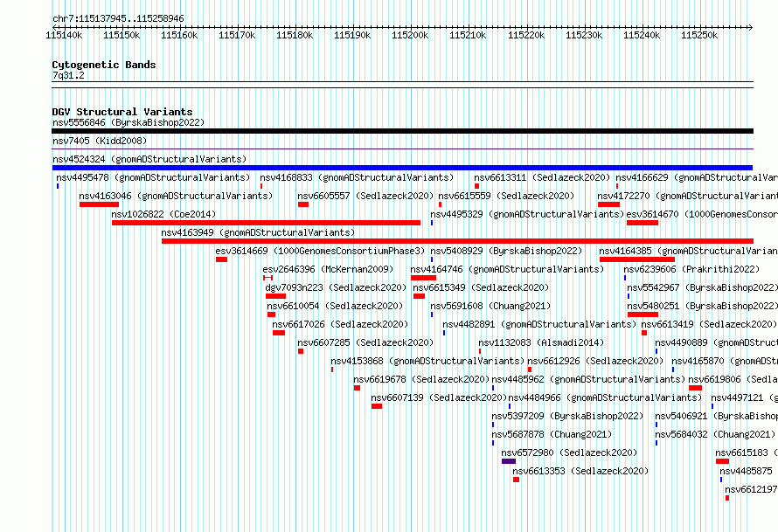Click the nsv1026822 (Coe2014) label

163,214
